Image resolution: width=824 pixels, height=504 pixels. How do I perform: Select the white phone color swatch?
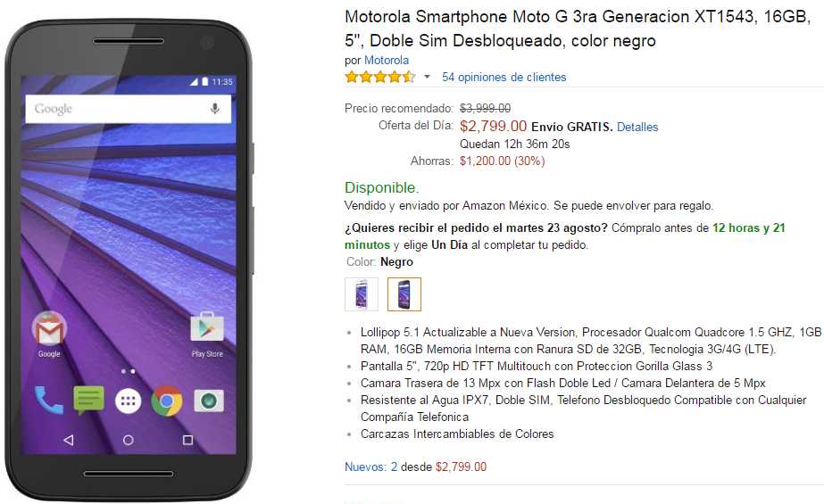coord(362,294)
